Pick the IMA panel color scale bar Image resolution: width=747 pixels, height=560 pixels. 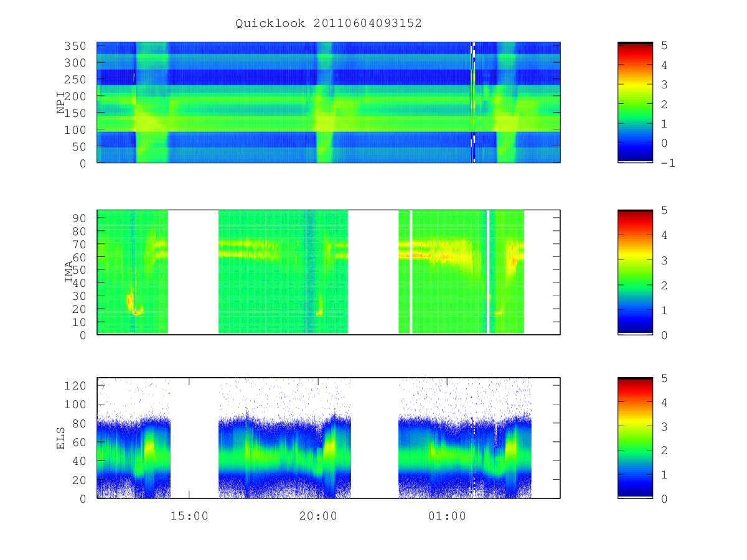pyautogui.click(x=635, y=272)
